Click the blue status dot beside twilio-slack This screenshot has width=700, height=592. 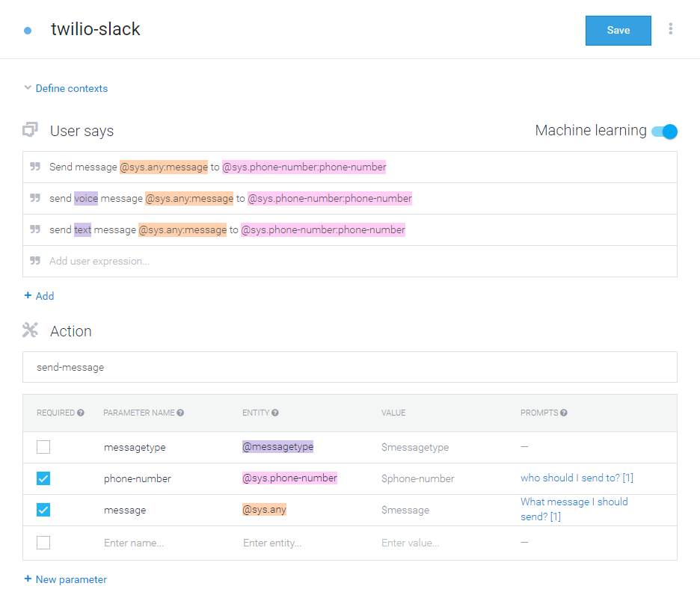(28, 31)
